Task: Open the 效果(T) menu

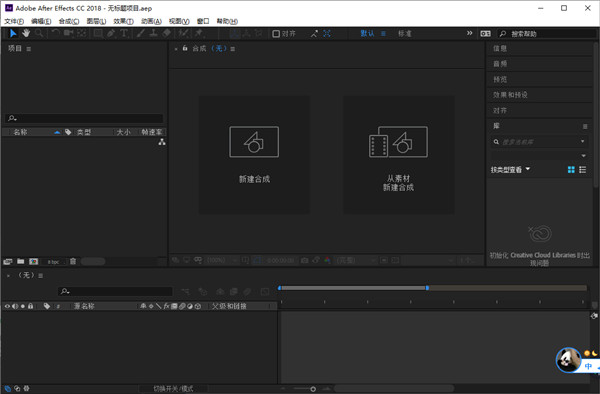Action: [x=123, y=21]
